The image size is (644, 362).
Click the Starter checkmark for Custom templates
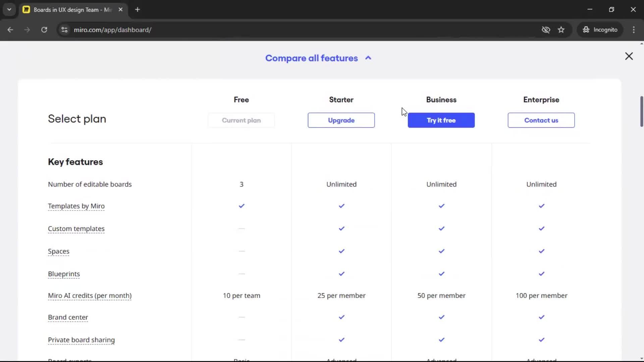click(x=341, y=229)
